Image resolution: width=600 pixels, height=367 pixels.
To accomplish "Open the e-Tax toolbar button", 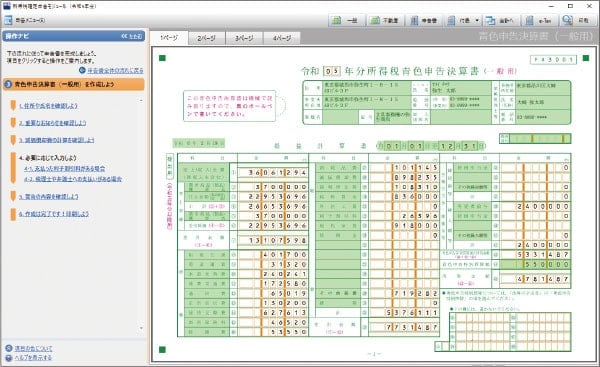I will [x=540, y=20].
